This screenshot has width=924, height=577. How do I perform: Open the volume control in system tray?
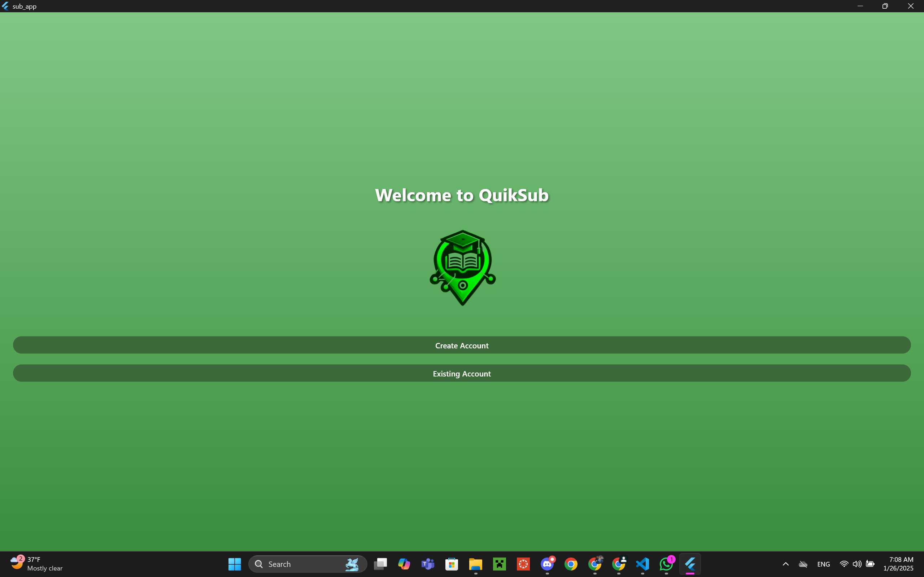pos(857,564)
